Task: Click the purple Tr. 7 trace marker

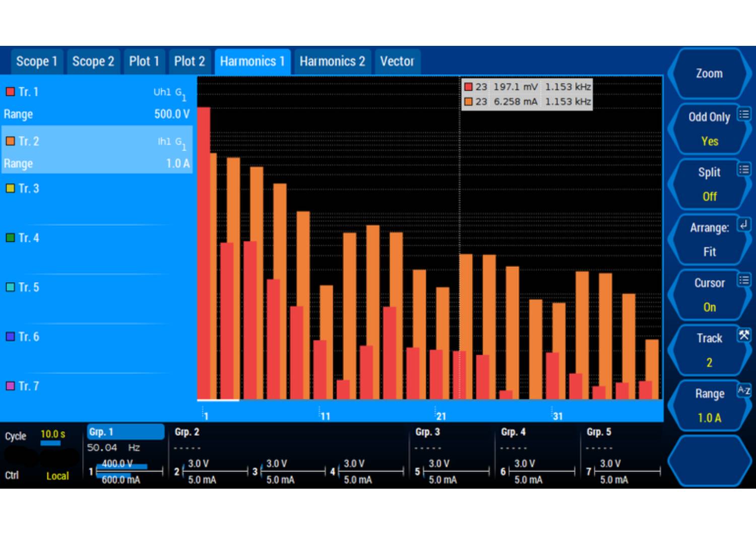Action: pos(10,386)
